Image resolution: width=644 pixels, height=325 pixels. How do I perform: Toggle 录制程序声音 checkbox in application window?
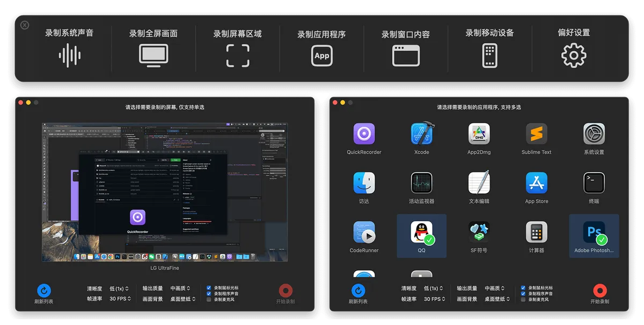pyautogui.click(x=524, y=294)
